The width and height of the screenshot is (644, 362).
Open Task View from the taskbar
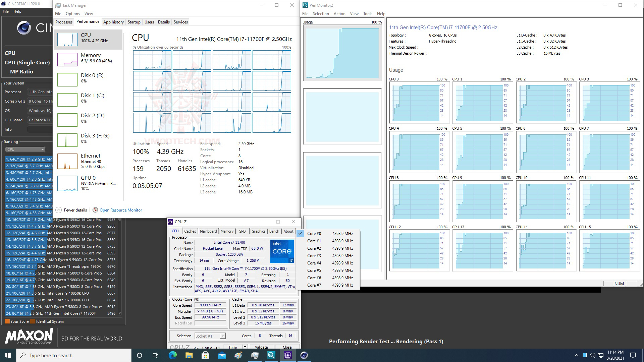(x=156, y=355)
